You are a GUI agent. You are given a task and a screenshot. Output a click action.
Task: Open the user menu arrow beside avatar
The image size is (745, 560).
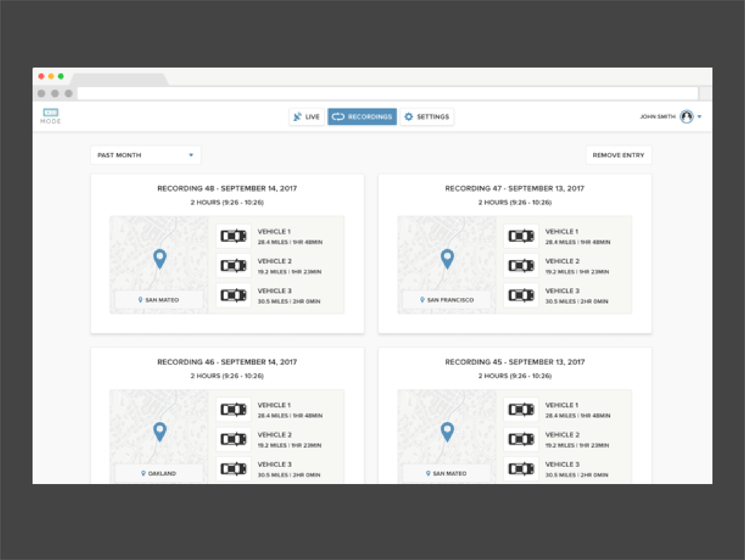coord(699,117)
